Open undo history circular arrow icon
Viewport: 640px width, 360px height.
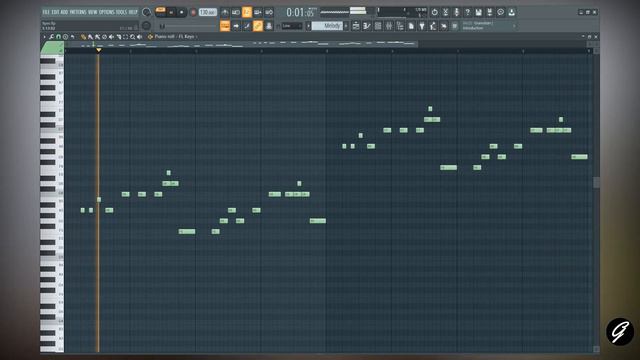click(434, 12)
